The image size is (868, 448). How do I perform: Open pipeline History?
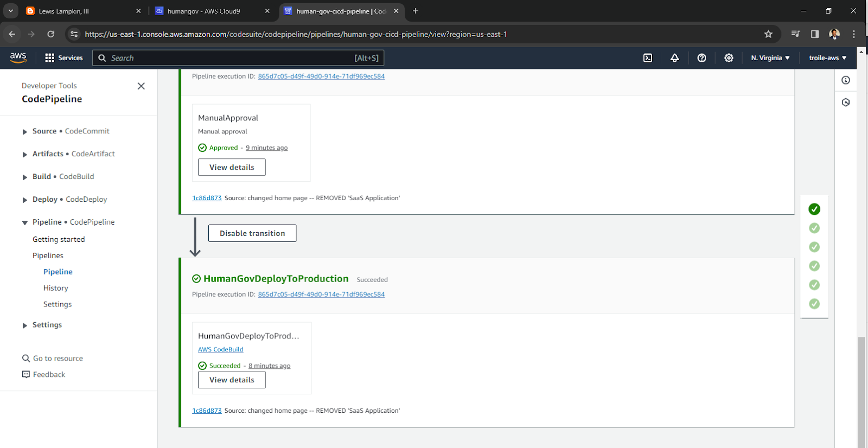click(x=56, y=288)
